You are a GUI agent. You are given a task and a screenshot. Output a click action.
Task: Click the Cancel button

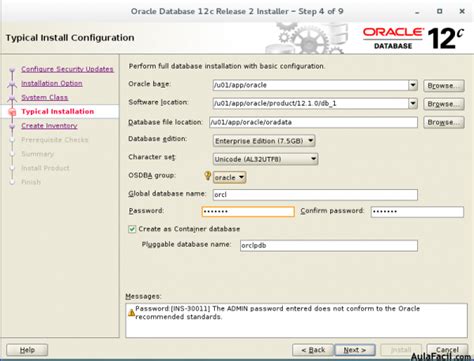click(447, 350)
